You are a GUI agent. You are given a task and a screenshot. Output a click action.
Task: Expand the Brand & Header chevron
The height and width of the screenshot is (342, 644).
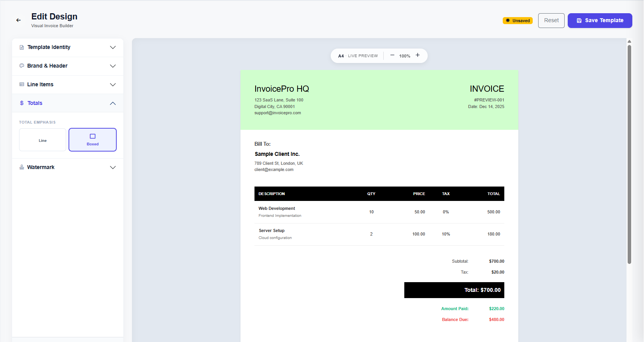point(113,66)
